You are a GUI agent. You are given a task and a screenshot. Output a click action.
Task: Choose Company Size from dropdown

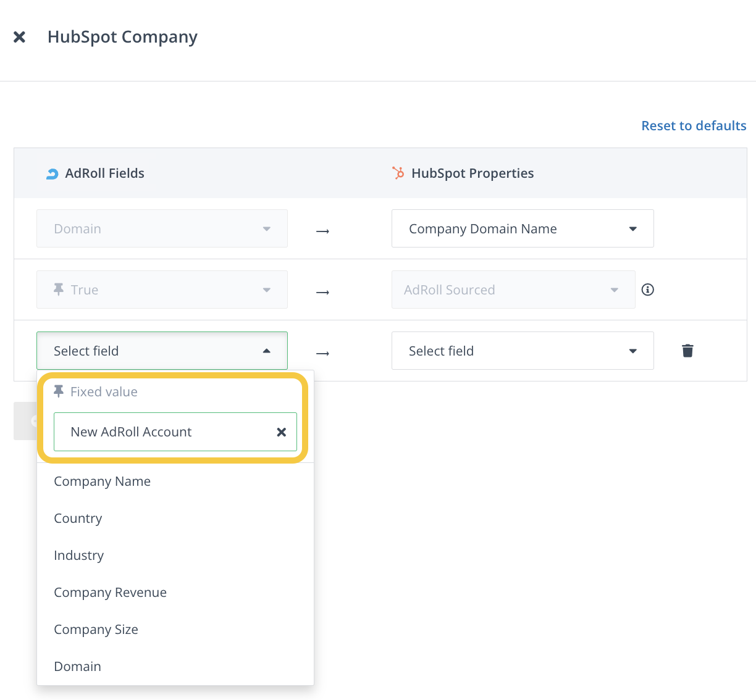(x=96, y=630)
